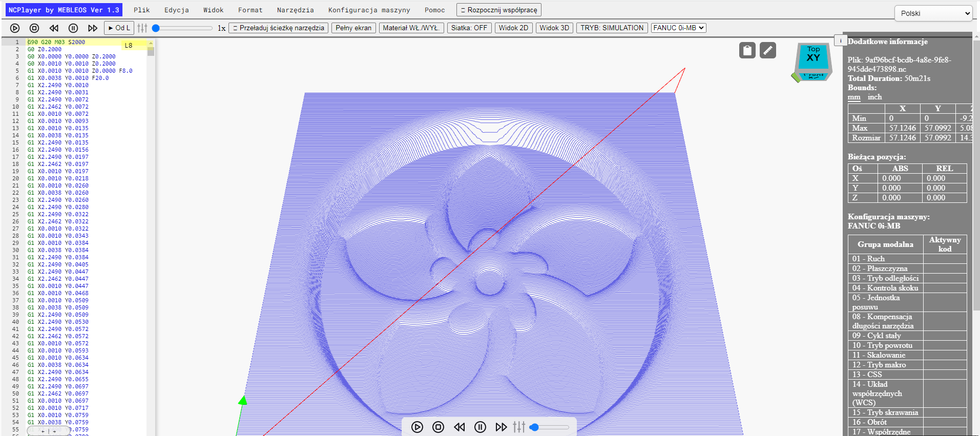980x436 pixels.
Task: Start simulation with top toolbar play icon
Action: [x=15, y=28]
